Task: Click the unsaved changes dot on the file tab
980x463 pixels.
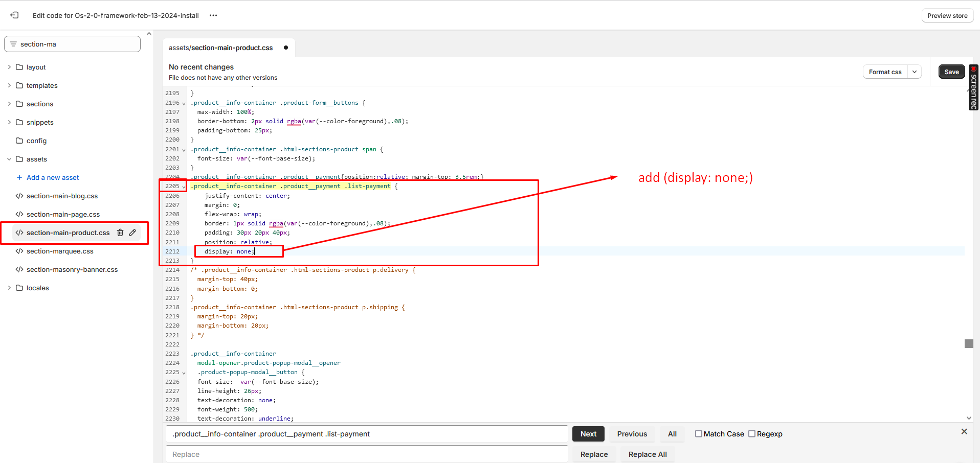Action: [x=286, y=48]
